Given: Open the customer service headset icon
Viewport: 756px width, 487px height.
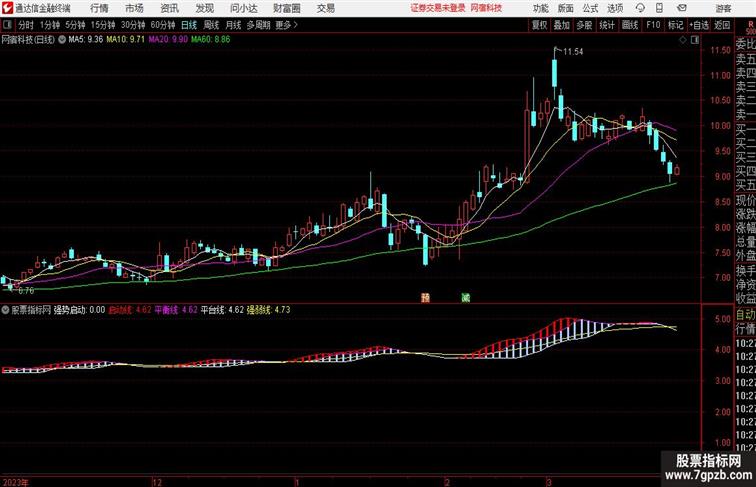Looking at the screenshot, I should (x=640, y=8).
